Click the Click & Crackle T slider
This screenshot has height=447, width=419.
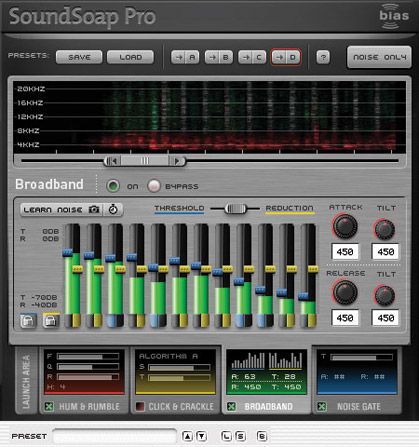(179, 378)
